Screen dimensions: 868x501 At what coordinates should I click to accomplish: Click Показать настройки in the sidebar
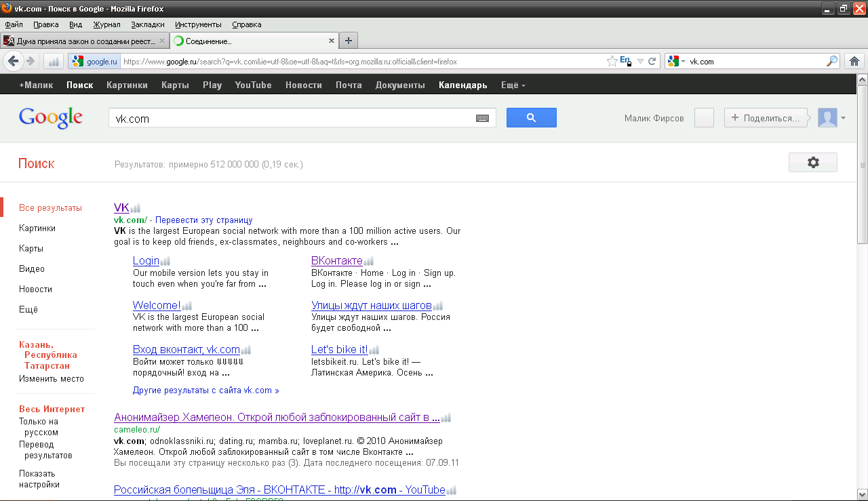pos(39,479)
